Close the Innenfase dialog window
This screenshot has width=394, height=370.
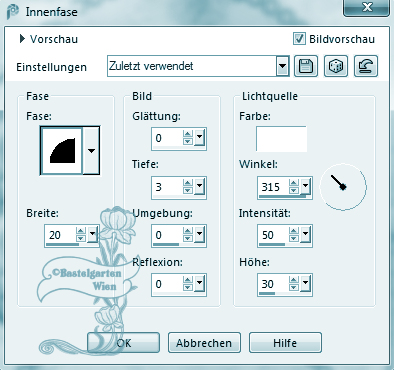367,7
